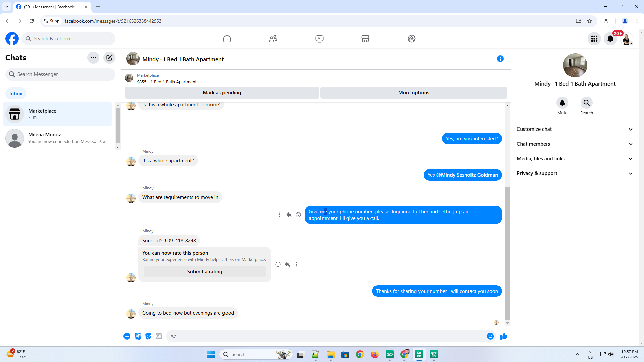644x362 pixels.
Task: Open the Groups icon in top navigation
Action: click(x=412, y=39)
